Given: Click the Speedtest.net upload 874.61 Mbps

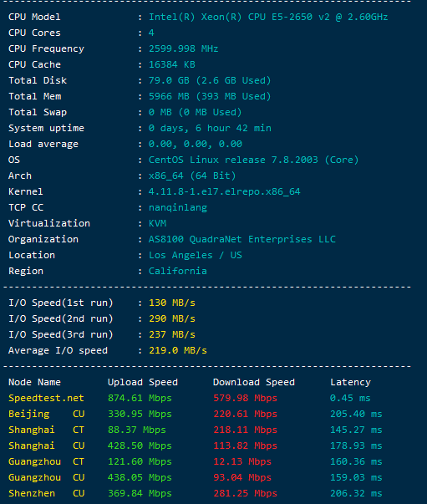Looking at the screenshot, I should [140, 398].
